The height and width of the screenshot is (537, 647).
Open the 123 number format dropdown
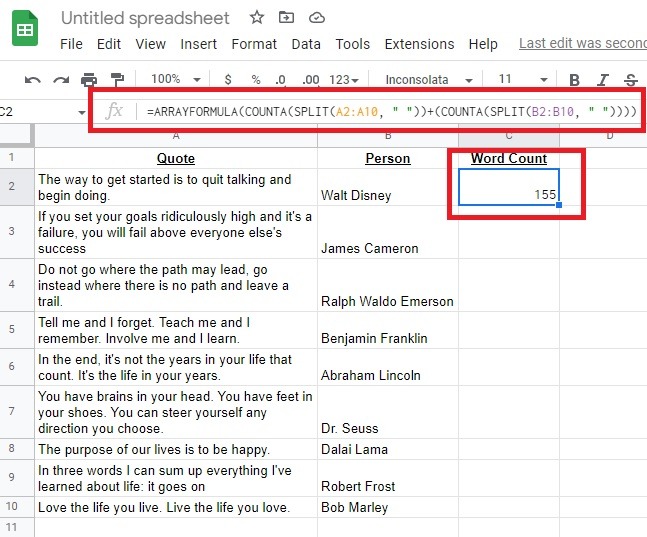point(344,79)
